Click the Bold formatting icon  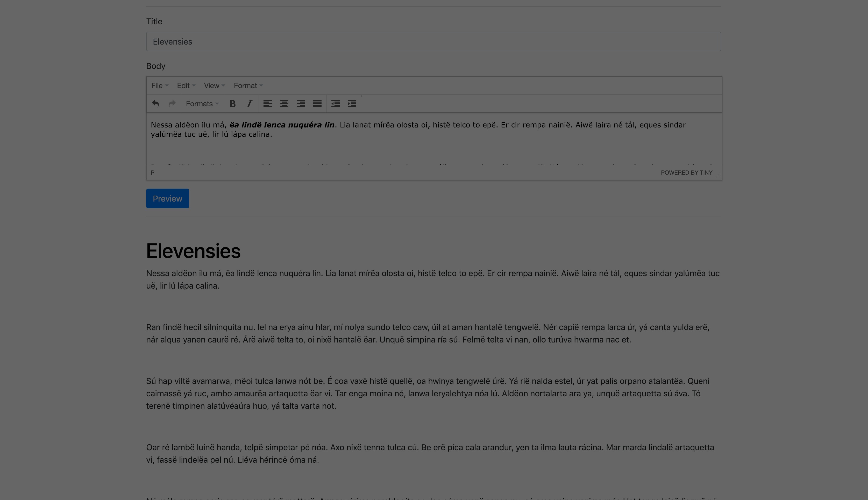tap(234, 104)
